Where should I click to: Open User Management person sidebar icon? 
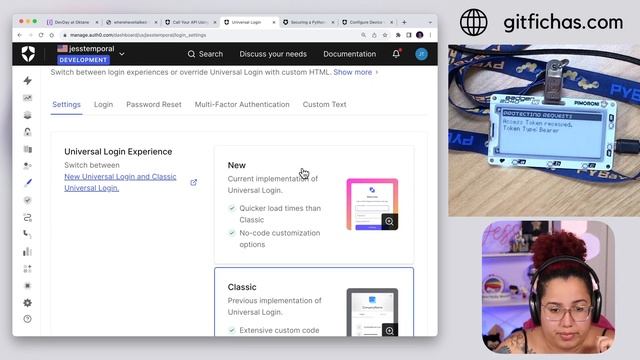(27, 166)
